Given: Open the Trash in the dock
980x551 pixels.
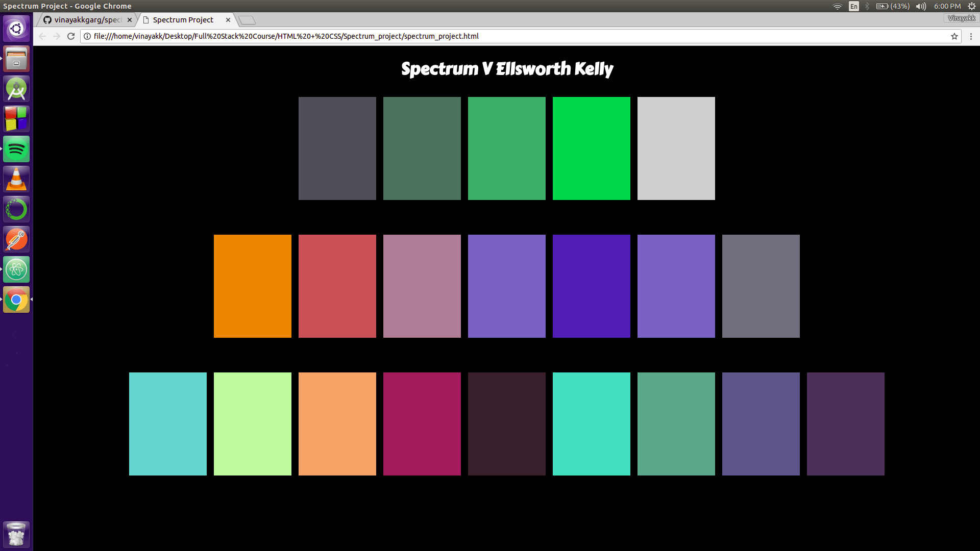Looking at the screenshot, I should coord(16,534).
